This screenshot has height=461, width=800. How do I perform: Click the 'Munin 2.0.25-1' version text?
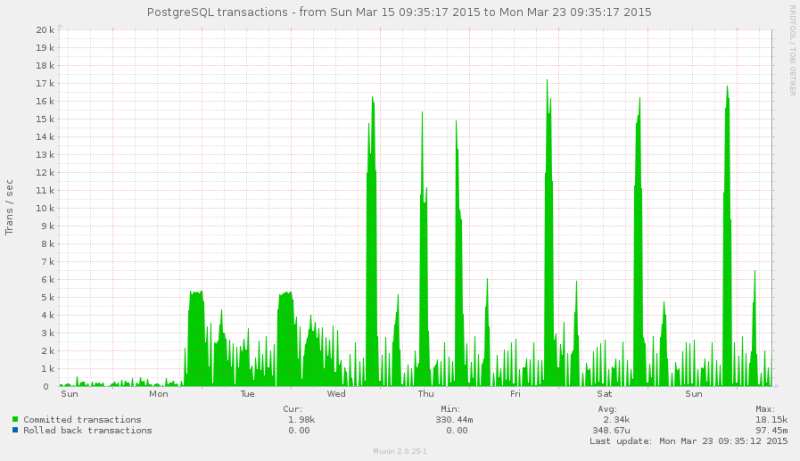pos(400,451)
